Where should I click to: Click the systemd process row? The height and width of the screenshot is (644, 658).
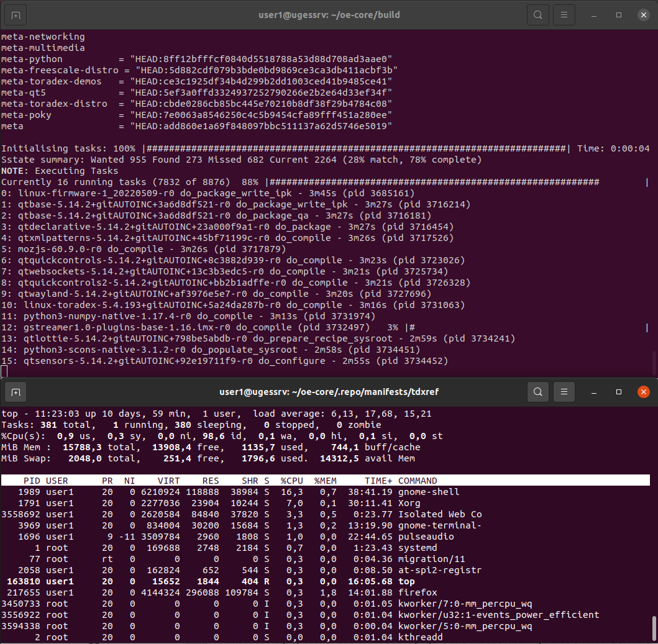325,548
